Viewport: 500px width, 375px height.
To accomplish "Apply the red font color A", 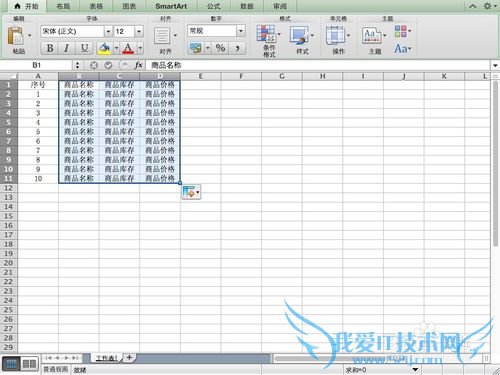I will pos(128,48).
